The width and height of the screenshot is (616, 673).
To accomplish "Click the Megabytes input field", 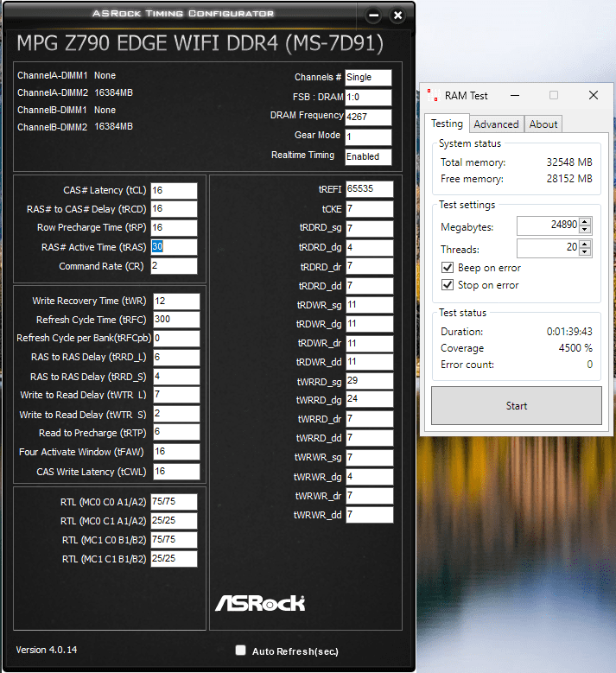I will [548, 225].
